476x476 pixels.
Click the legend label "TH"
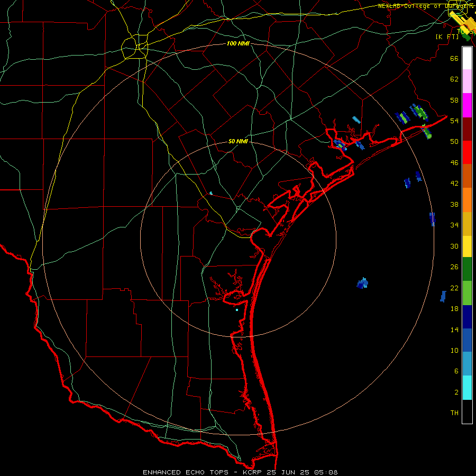(x=454, y=413)
